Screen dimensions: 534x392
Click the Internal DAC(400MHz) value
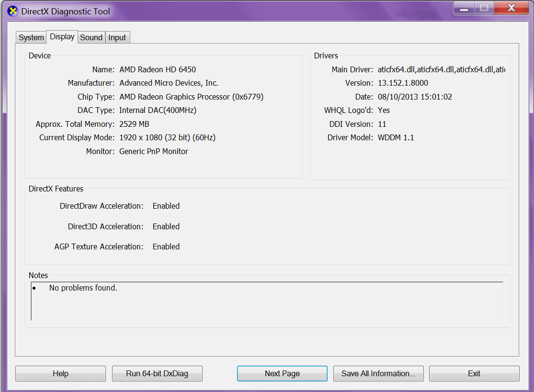coord(158,110)
